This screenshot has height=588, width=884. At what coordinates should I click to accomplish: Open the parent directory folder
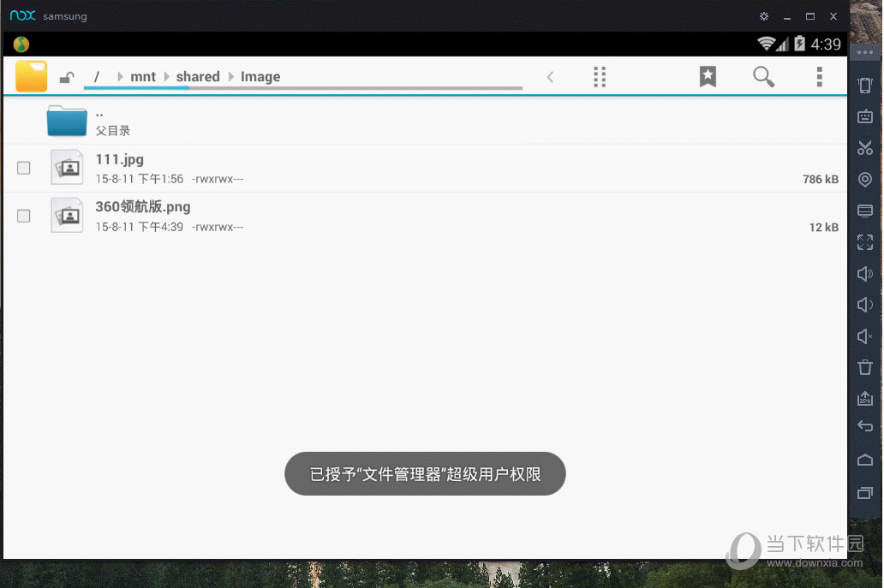coord(68,121)
